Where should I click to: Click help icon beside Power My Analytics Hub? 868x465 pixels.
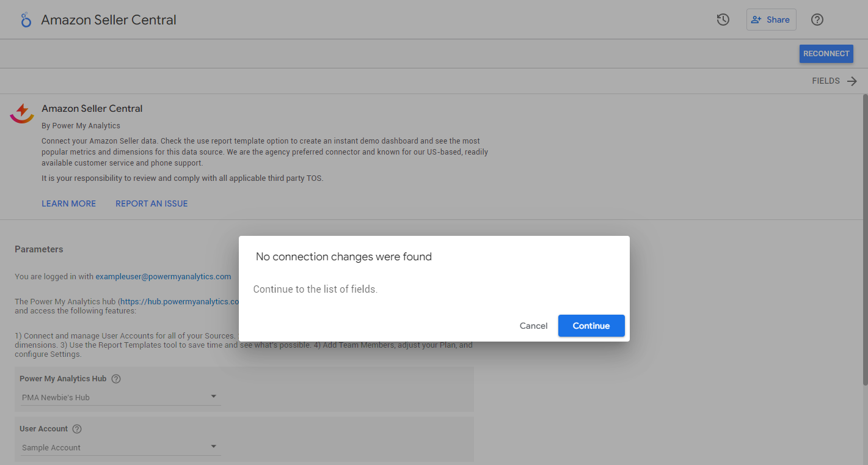[x=116, y=379]
